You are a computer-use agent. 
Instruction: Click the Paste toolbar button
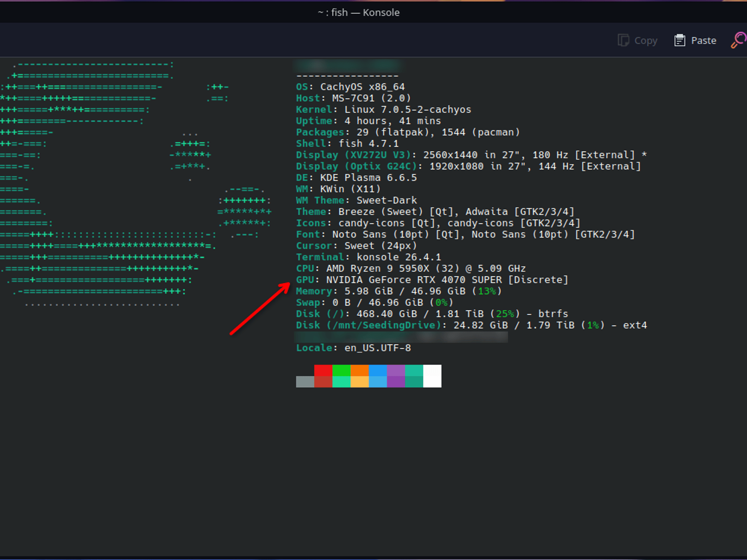pyautogui.click(x=695, y=40)
